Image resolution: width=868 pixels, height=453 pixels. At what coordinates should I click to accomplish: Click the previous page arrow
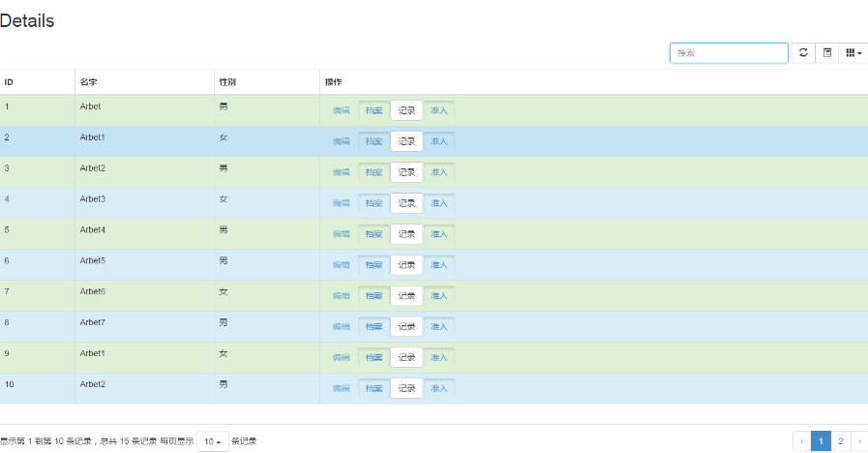click(801, 441)
